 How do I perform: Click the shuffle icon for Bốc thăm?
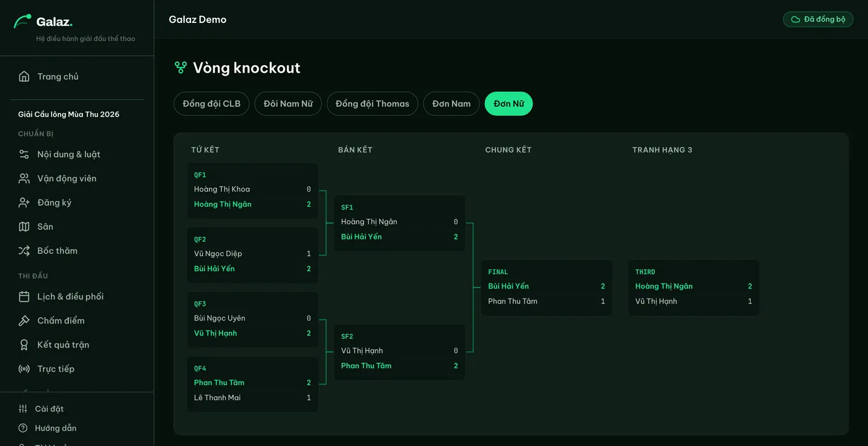click(24, 251)
